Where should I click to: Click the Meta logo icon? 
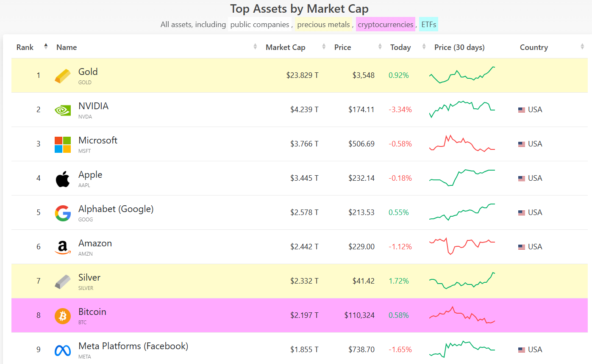(63, 350)
